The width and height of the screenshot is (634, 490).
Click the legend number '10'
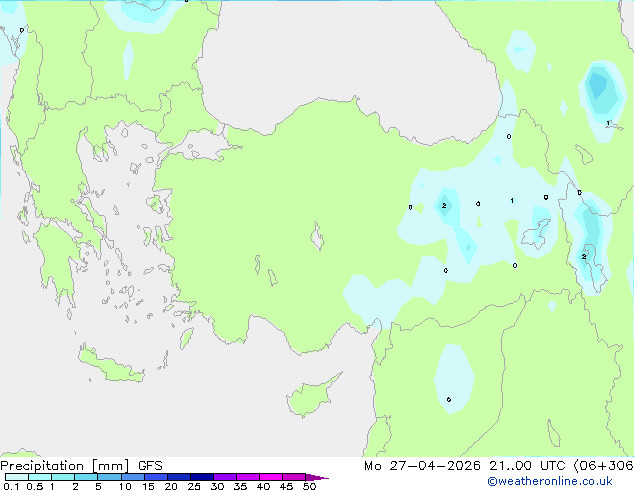point(125,486)
